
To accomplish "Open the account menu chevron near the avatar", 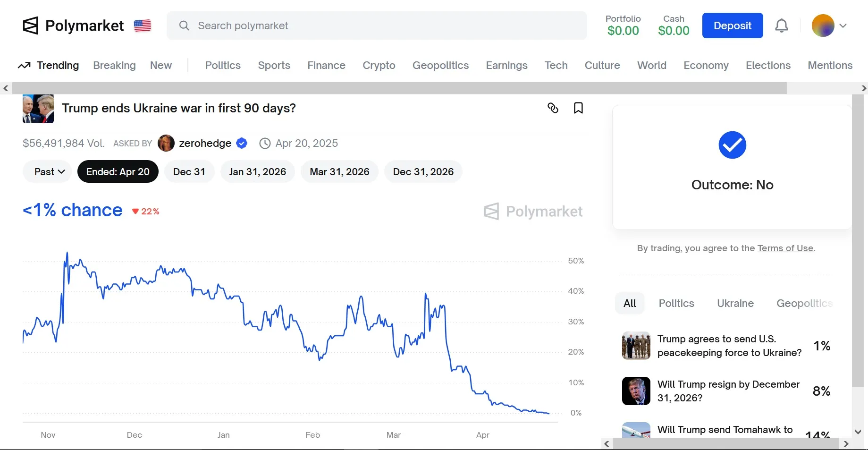I will [x=844, y=25].
